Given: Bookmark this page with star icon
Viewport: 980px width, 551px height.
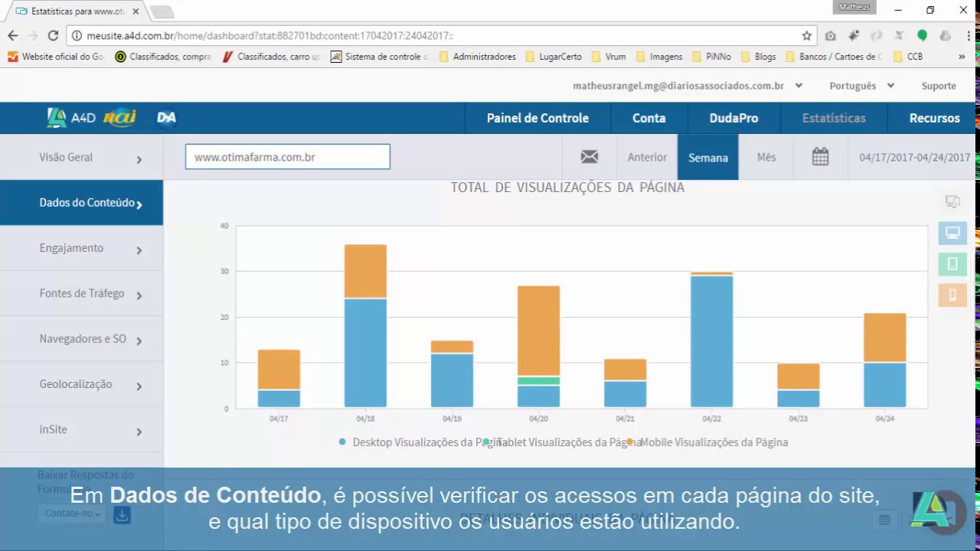Looking at the screenshot, I should (x=806, y=35).
